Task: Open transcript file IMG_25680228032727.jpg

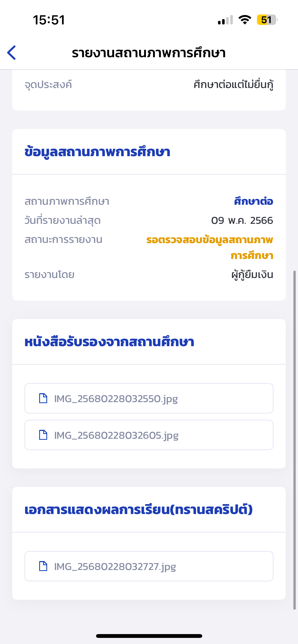Action: click(x=149, y=566)
